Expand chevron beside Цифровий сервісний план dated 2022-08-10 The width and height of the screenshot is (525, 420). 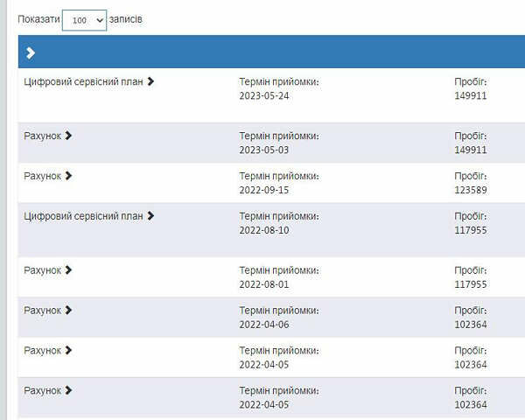(150, 216)
